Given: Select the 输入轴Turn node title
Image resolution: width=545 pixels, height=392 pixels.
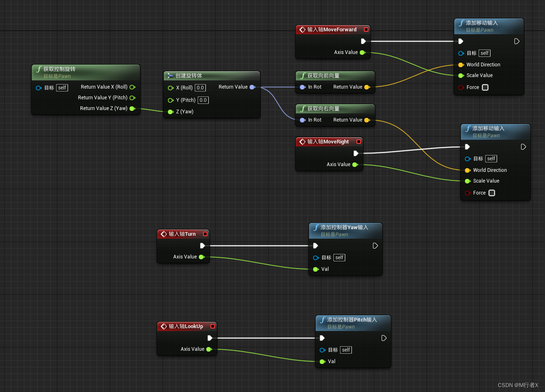Looking at the screenshot, I should pyautogui.click(x=182, y=234).
